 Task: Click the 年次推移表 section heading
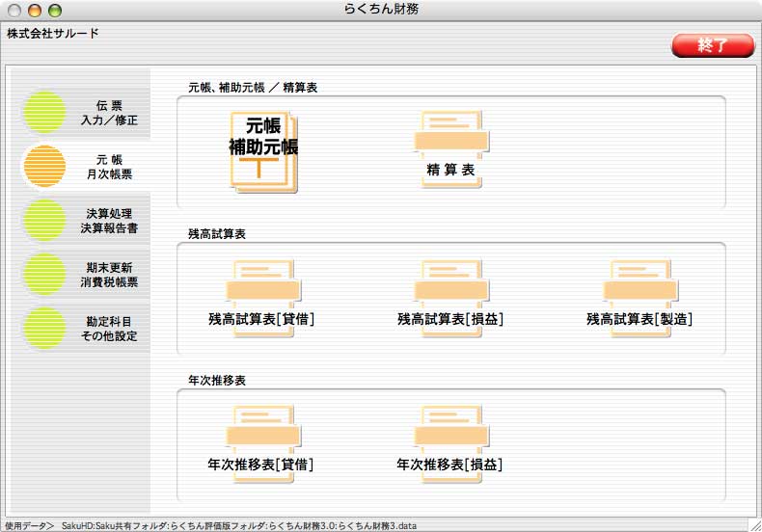(217, 380)
